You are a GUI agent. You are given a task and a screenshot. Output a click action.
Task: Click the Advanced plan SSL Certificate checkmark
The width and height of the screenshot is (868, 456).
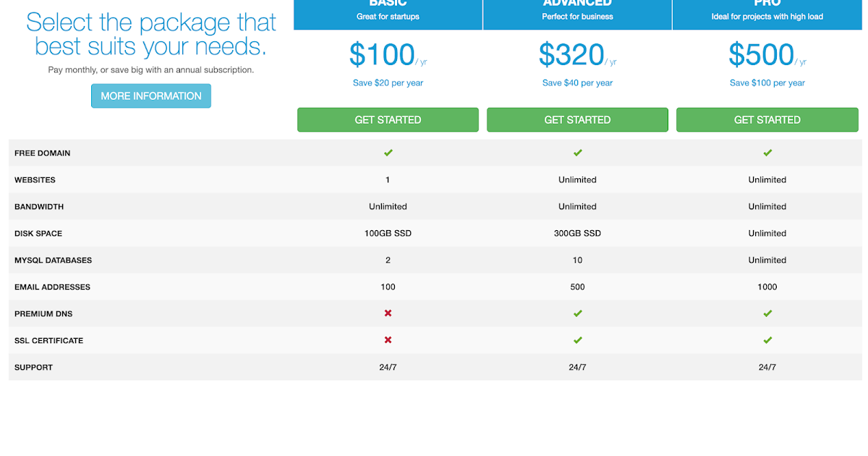coord(577,340)
